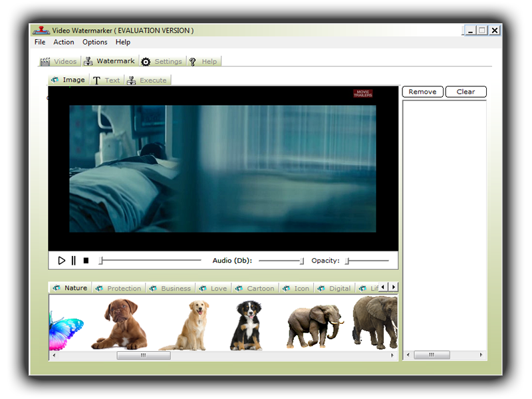The width and height of the screenshot is (532, 399).
Task: Click the Clear button
Action: coord(466,92)
